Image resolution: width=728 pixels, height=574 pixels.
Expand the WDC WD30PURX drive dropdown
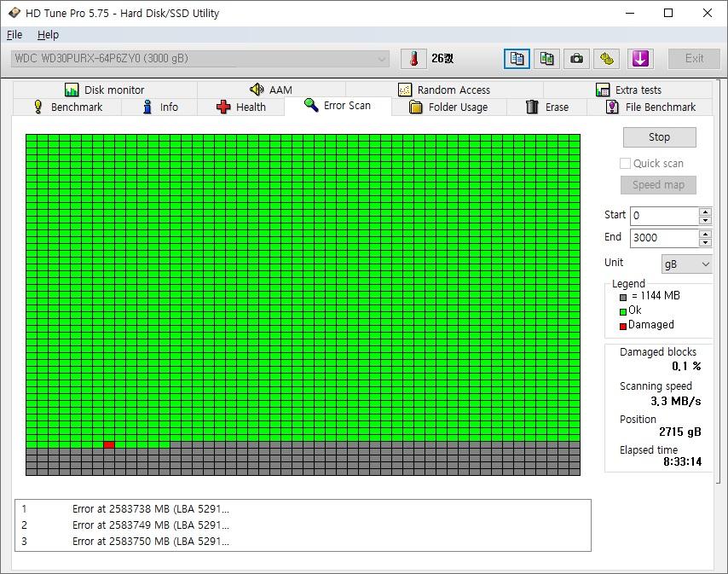pyautogui.click(x=199, y=59)
